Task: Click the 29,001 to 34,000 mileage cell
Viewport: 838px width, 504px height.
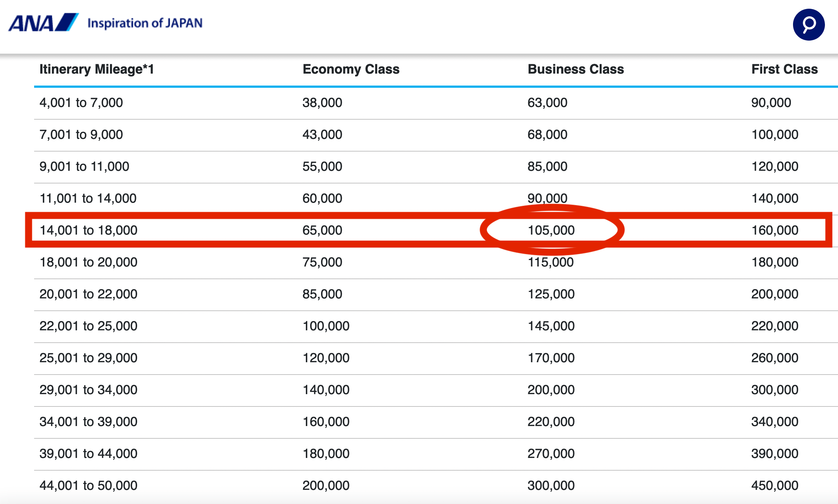Action: (89, 390)
